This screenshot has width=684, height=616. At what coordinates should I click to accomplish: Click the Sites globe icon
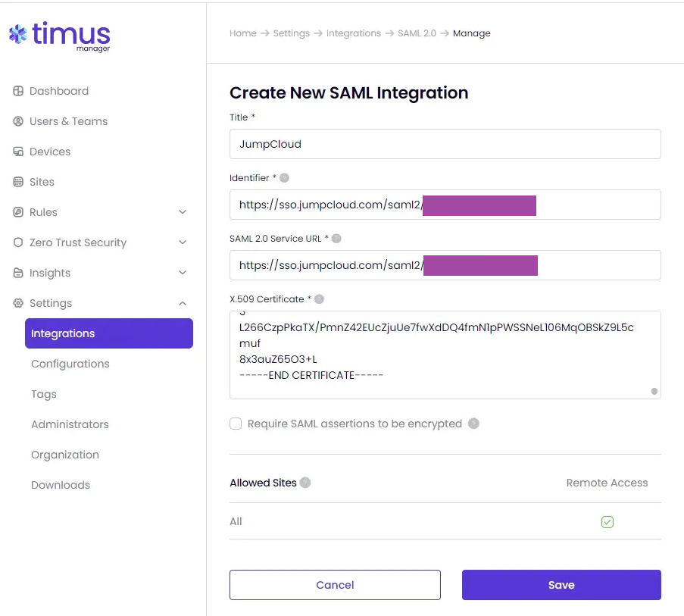(18, 182)
